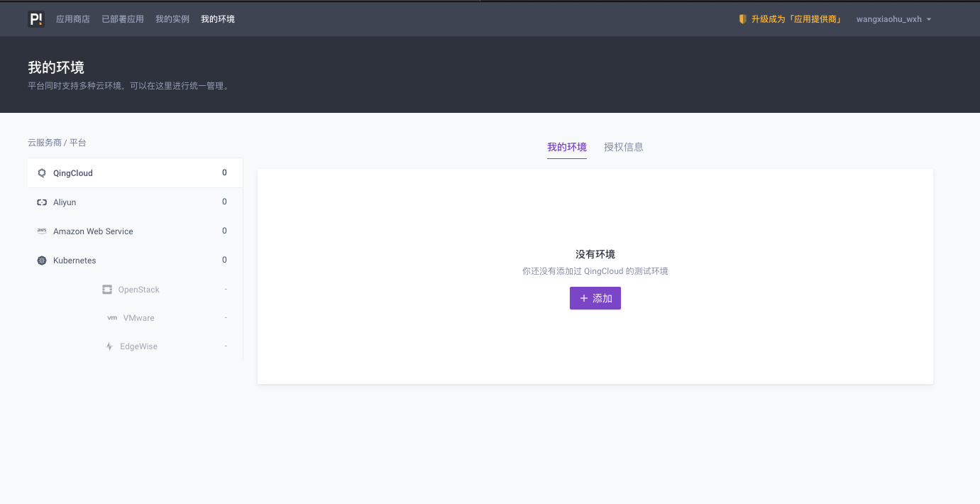Click the QingCloud provider icon

pyautogui.click(x=42, y=173)
